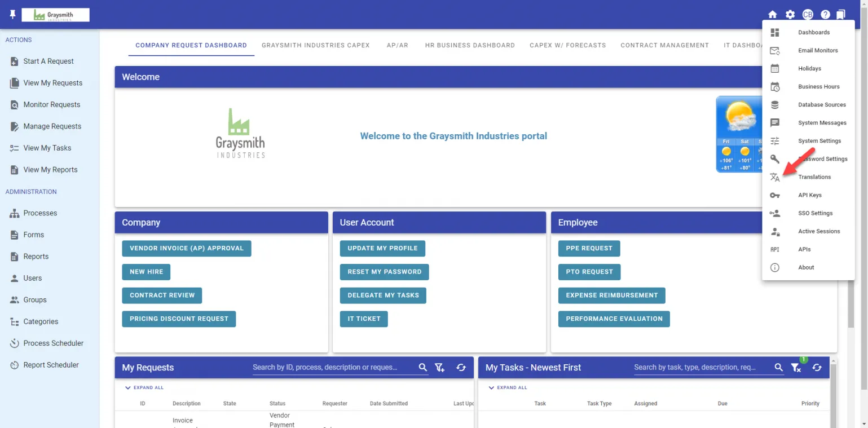Screen dimensions: 868x428
Task: Click the add filter icon in My Requests
Action: tap(440, 368)
